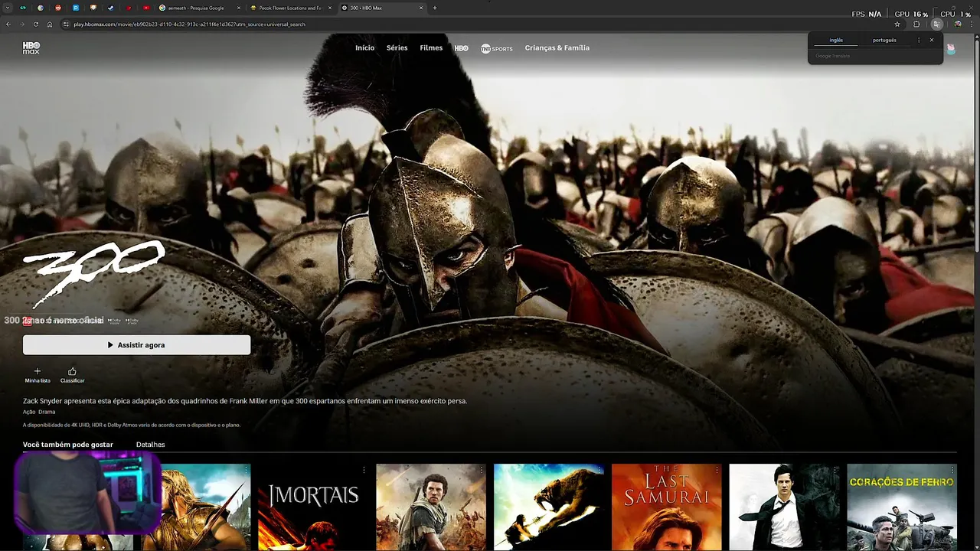The width and height of the screenshot is (980, 551).
Task: Switch to Detalhes tab
Action: point(151,445)
